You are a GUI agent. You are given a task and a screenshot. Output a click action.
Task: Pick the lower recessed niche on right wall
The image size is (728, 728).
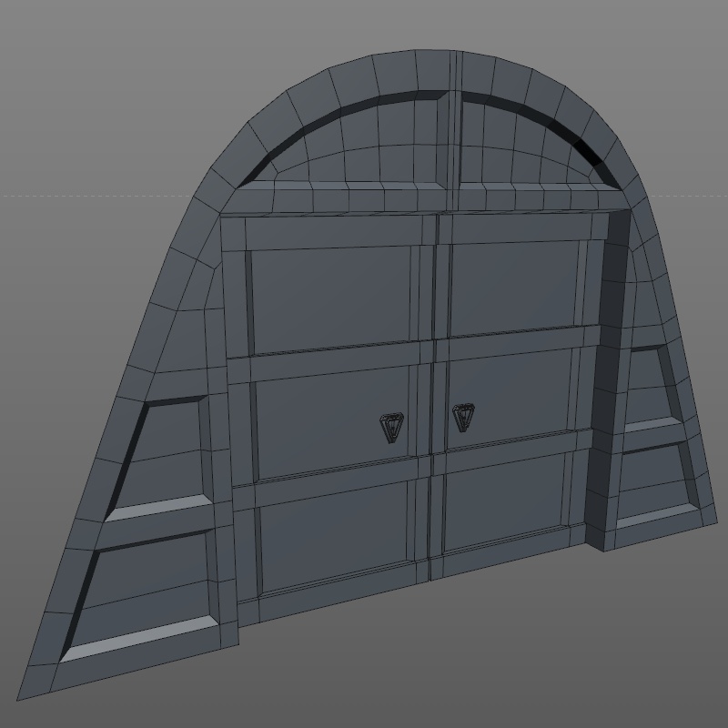(657, 485)
